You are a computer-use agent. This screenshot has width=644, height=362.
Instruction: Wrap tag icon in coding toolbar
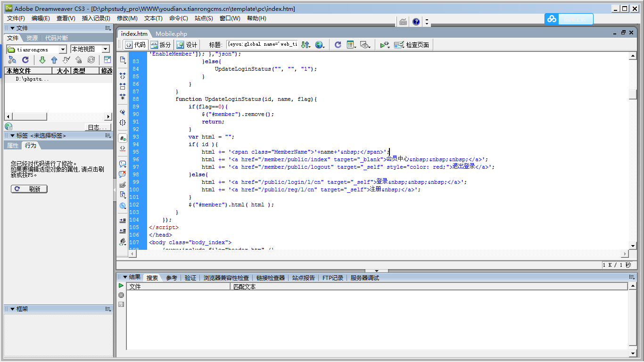point(123,184)
